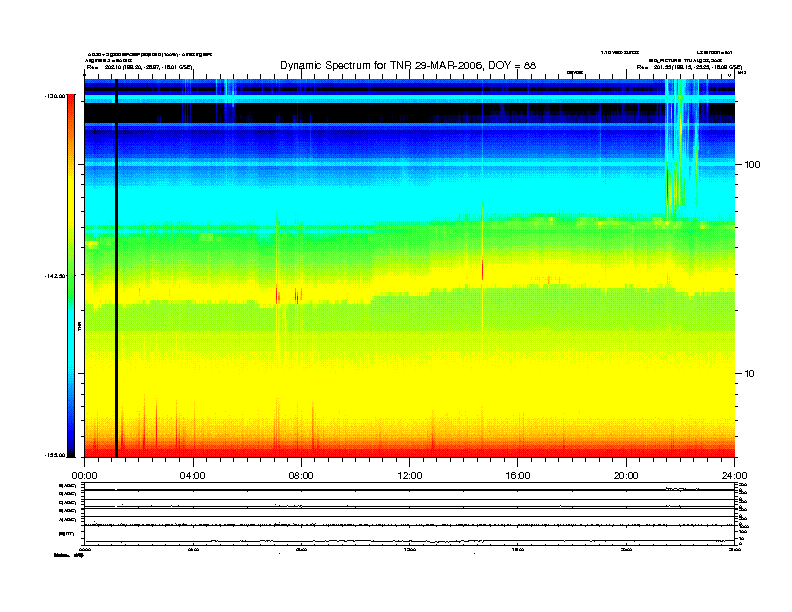Click the '04:00' time axis label

193,476
